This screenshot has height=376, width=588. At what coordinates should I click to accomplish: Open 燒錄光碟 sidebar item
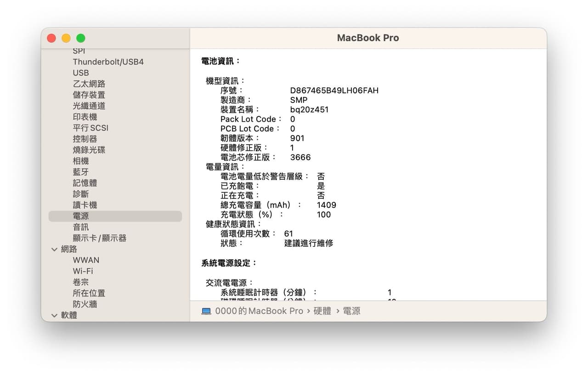pos(89,150)
